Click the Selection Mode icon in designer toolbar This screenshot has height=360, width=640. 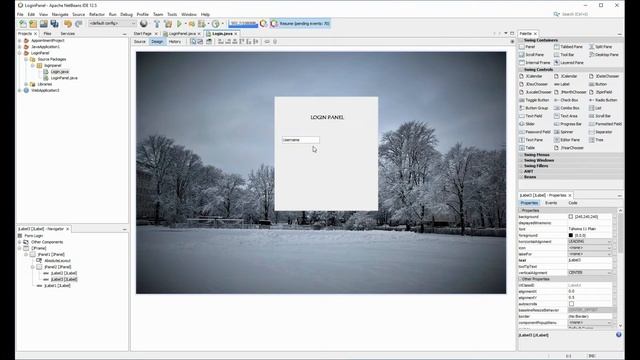point(193,42)
